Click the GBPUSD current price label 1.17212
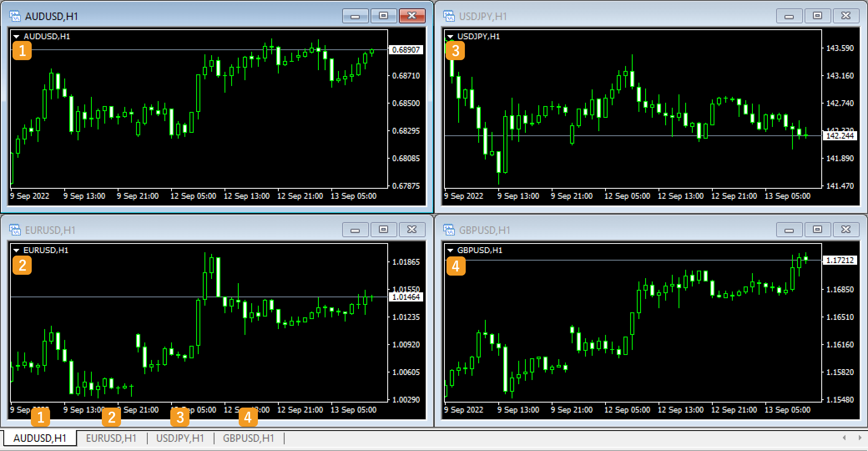 click(840, 260)
